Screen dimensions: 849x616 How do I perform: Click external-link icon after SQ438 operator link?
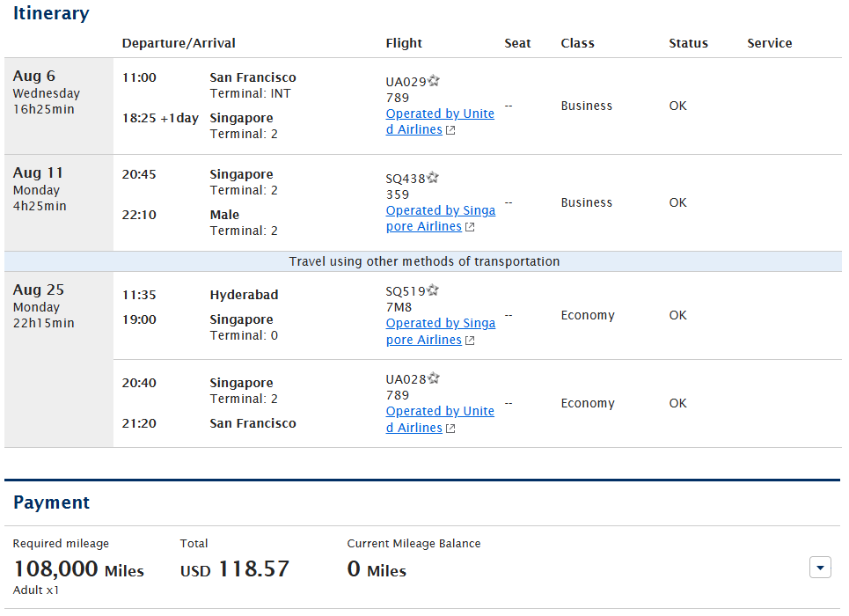pos(470,227)
